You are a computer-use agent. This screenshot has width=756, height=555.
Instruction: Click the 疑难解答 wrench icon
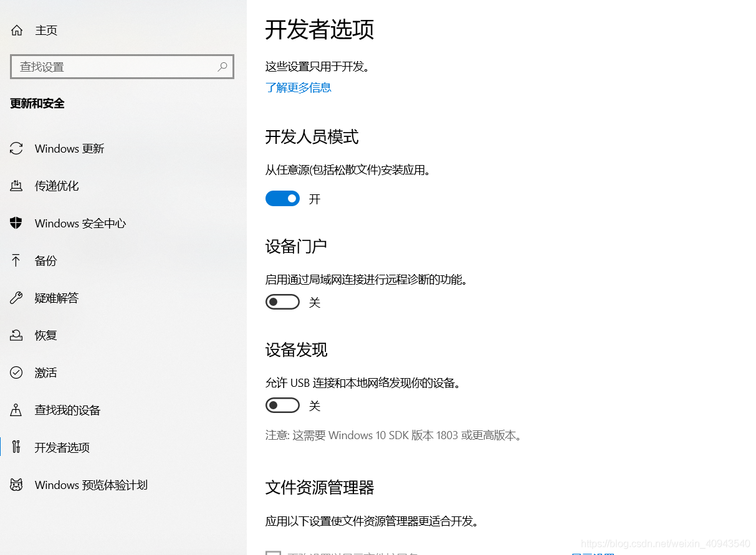16,298
